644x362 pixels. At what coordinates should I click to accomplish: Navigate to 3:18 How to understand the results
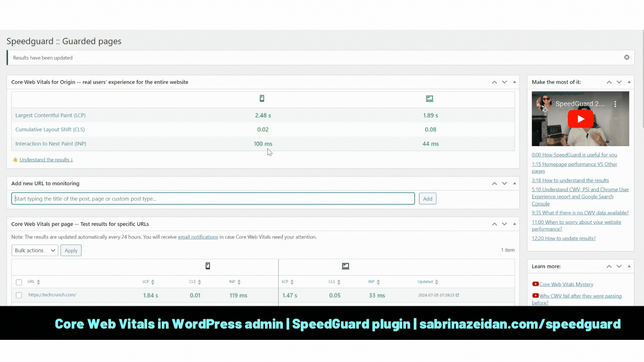pyautogui.click(x=570, y=180)
